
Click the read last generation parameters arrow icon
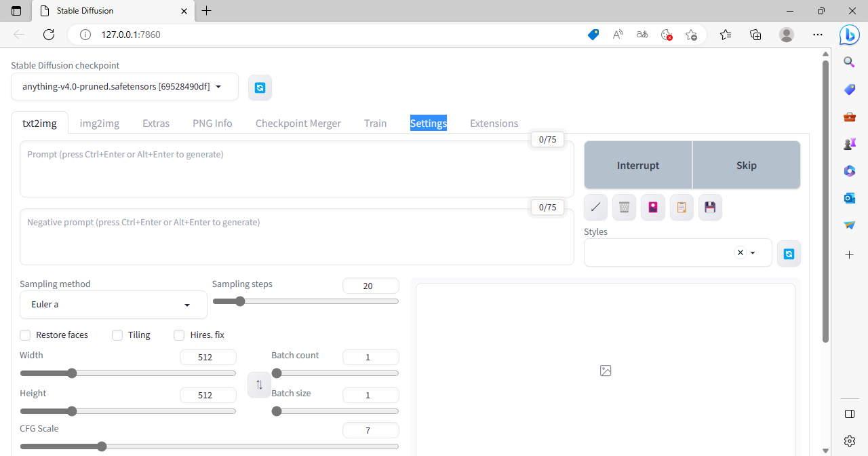[x=595, y=208]
